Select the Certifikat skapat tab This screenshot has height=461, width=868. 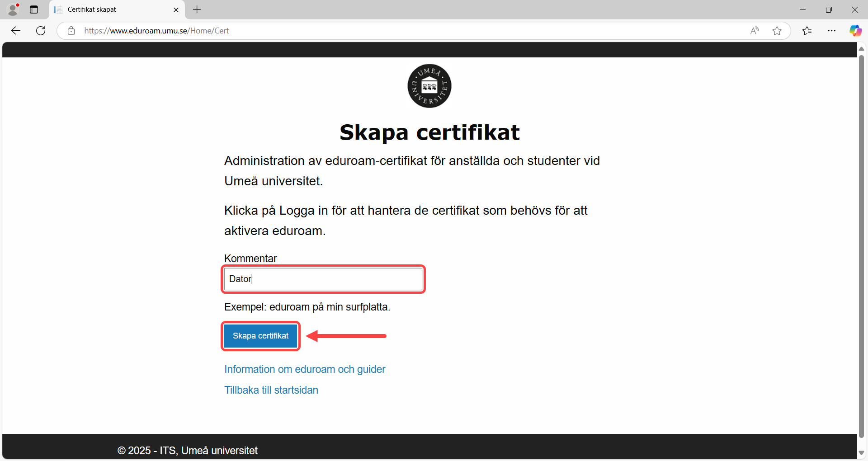click(x=118, y=9)
